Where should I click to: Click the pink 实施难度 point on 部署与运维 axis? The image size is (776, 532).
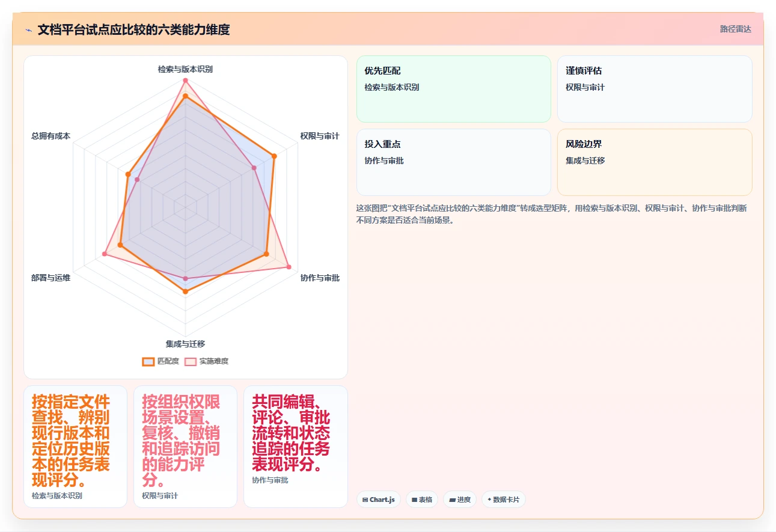click(105, 254)
